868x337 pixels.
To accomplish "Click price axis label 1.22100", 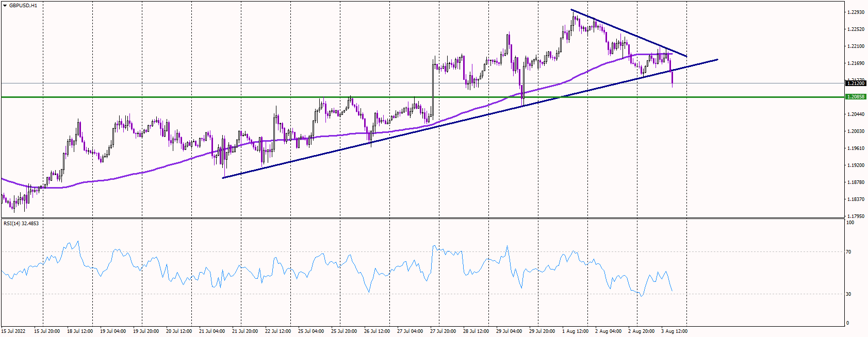I will (855, 46).
